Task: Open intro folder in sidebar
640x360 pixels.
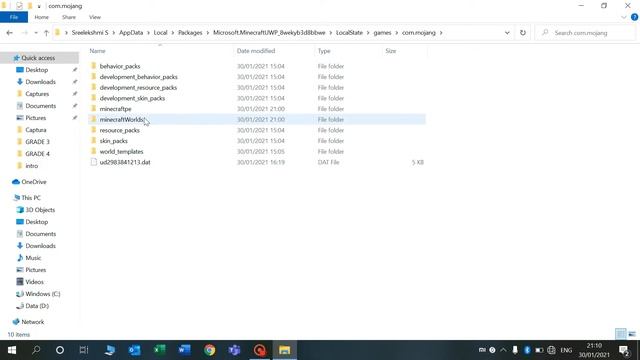Action: point(31,166)
